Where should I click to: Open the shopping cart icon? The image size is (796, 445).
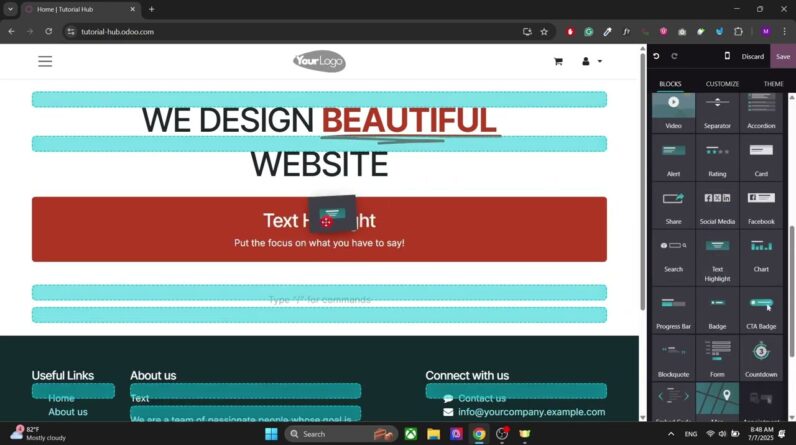click(558, 61)
